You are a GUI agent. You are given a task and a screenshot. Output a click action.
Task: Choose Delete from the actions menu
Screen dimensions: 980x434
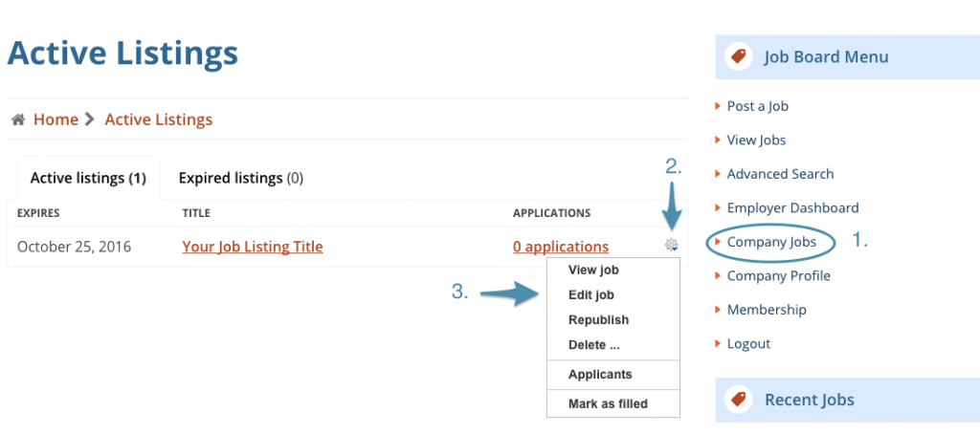coord(593,345)
